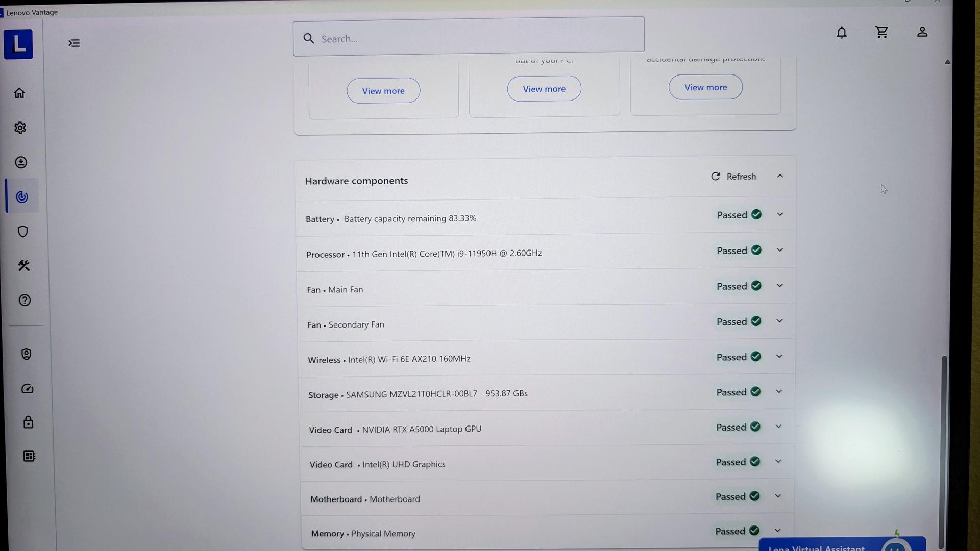Click the Storage Passed check mark
This screenshot has height=551, width=980.
pyautogui.click(x=755, y=392)
